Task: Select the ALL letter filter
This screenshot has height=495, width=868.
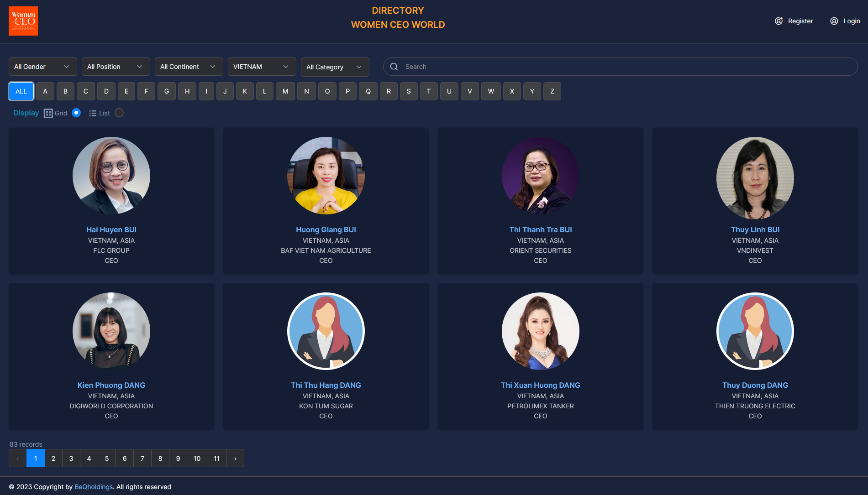Action: 21,91
